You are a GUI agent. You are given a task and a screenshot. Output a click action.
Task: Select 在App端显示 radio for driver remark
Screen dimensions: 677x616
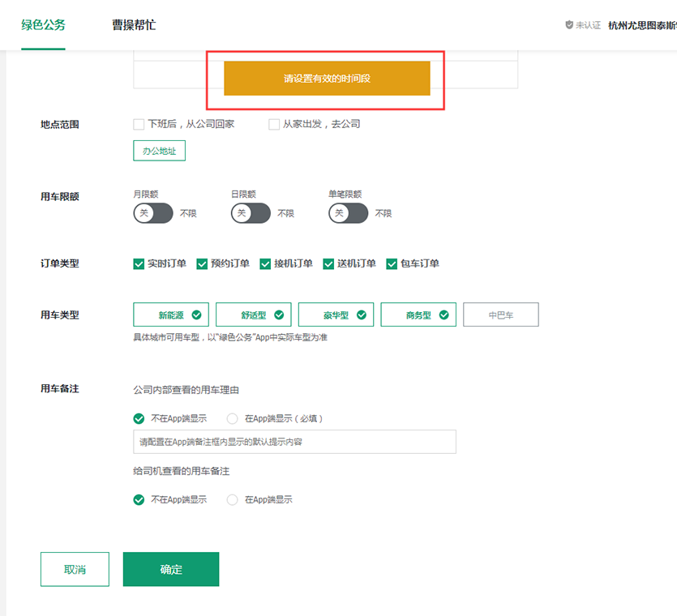[x=233, y=500]
